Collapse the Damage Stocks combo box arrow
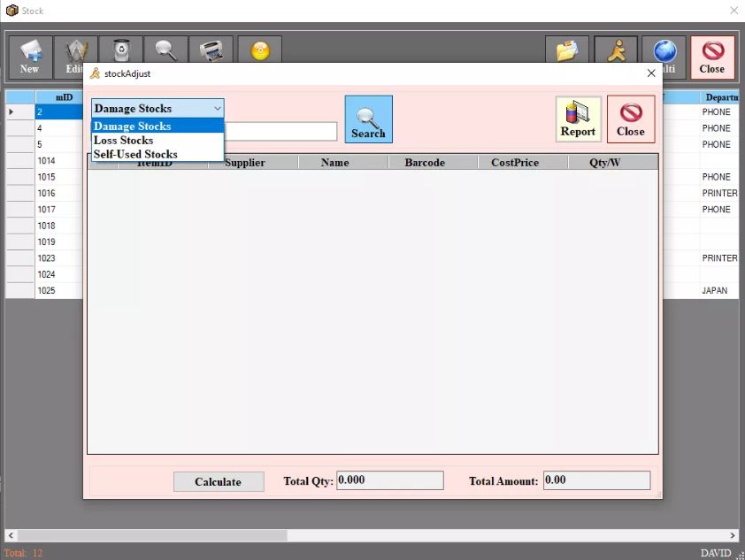Screen dimensions: 745x560 pyautogui.click(x=217, y=108)
